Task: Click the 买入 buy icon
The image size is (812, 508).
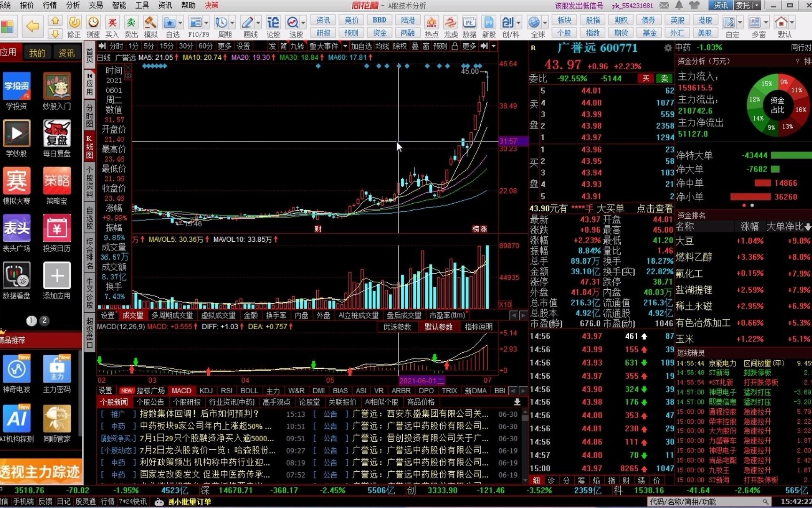Action: (x=112, y=27)
